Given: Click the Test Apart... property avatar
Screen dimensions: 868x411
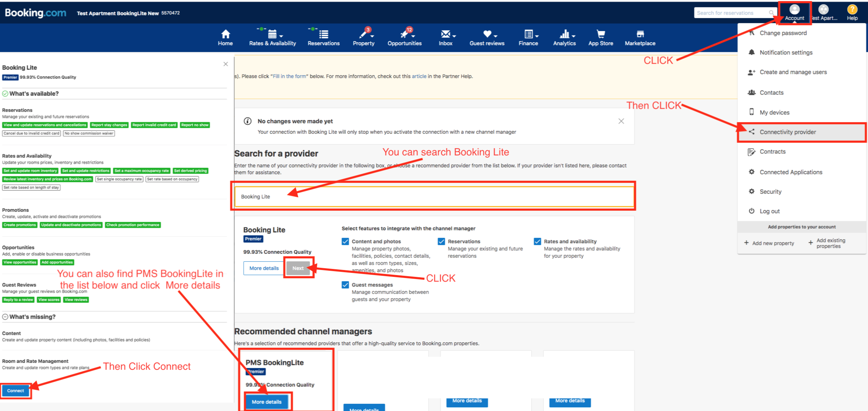Looking at the screenshot, I should point(824,9).
